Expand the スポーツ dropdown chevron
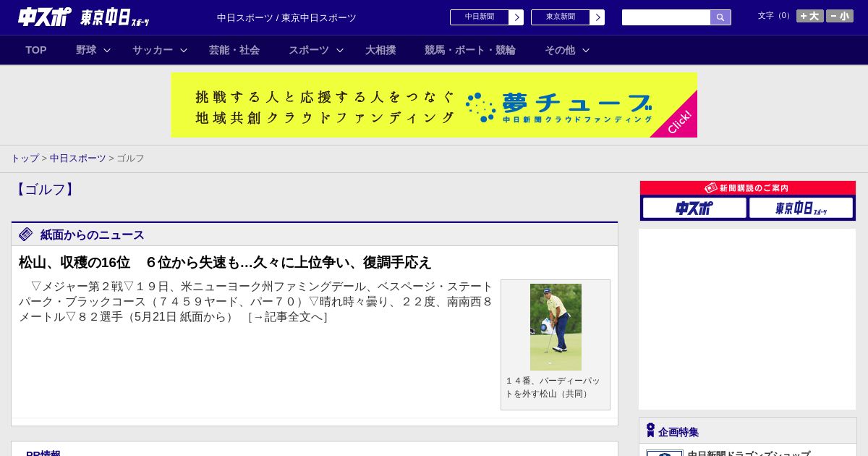Viewport: 868px width, 456px height. point(340,50)
